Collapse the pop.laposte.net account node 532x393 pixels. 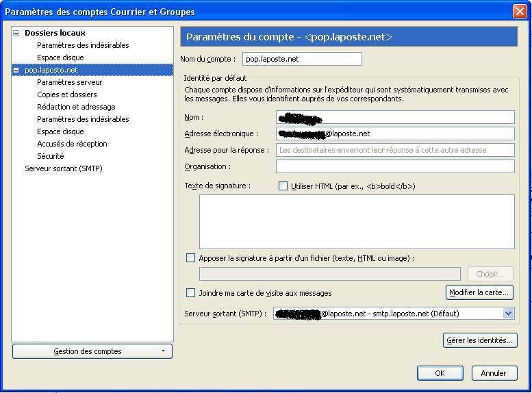click(x=16, y=71)
